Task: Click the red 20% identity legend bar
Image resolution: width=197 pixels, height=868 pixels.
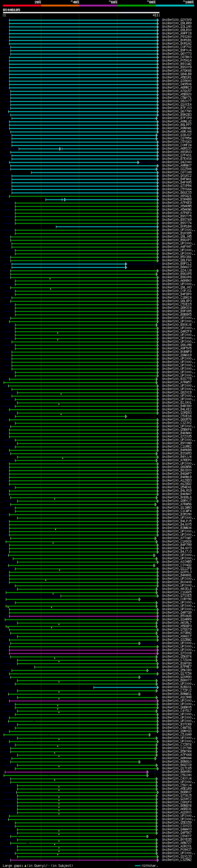Action: tap(22, 6)
